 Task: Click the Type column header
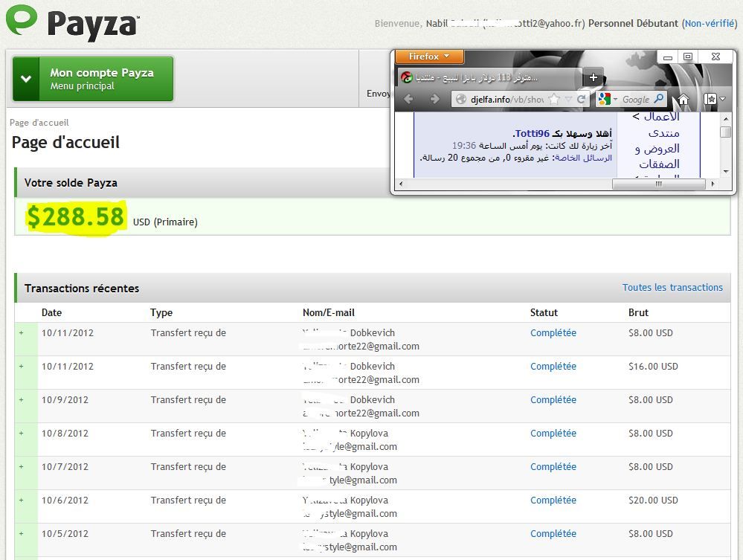161,312
